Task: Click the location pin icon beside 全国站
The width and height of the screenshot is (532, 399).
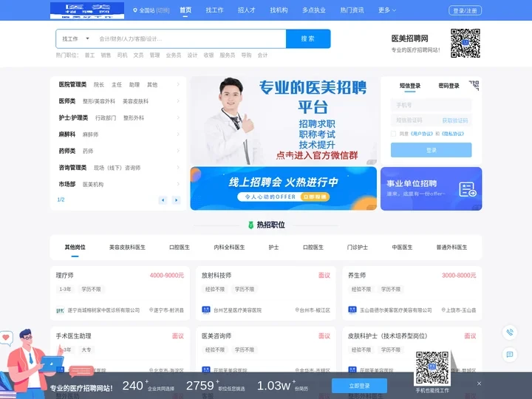Action: coord(135,10)
